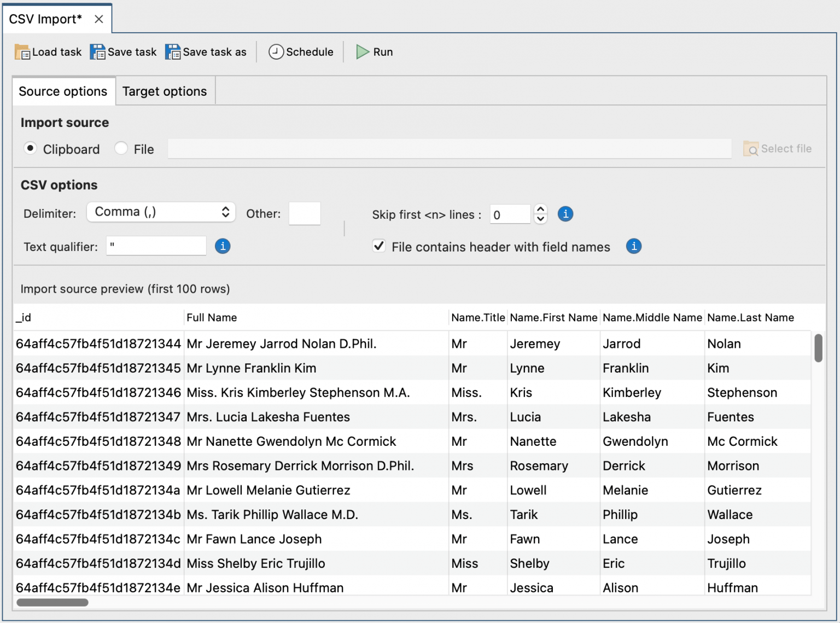Click the info icon beside Text qualifier
This screenshot has height=623, width=840.
pos(223,246)
